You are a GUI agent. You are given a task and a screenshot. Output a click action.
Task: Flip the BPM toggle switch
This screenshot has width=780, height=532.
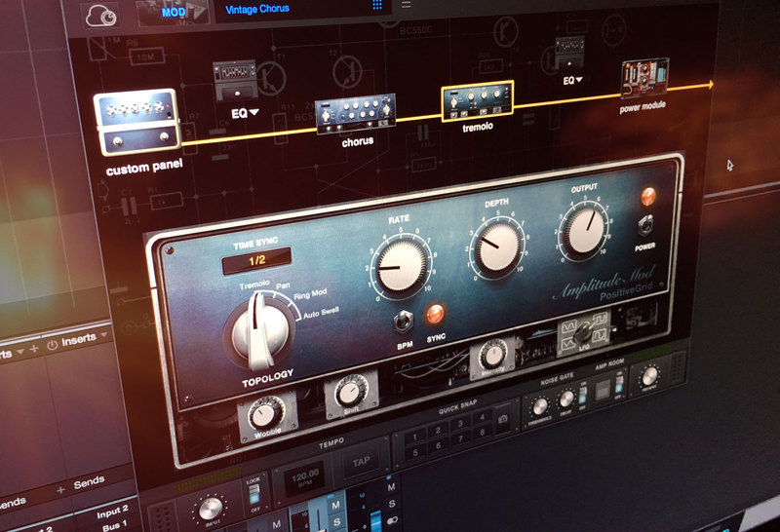click(x=403, y=322)
